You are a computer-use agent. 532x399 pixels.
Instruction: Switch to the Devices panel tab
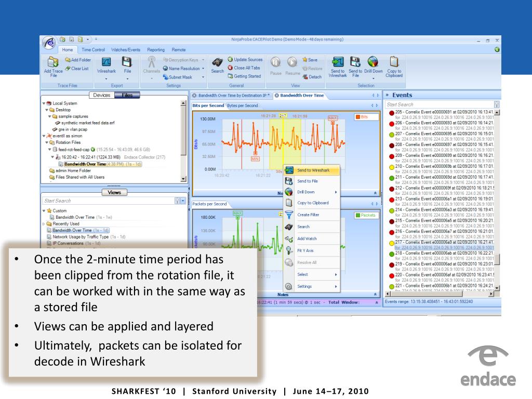point(101,95)
